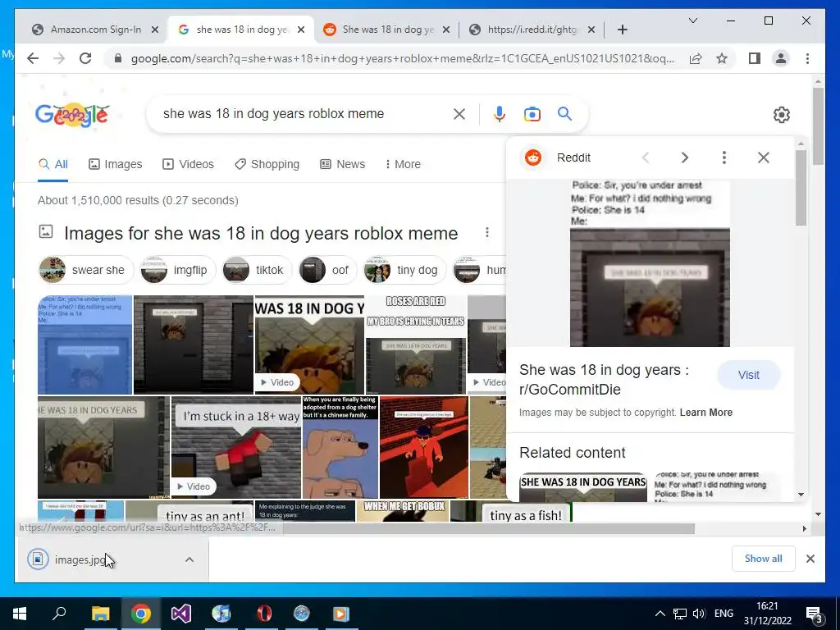The image size is (840, 630).
Task: Filter images by 'swear she' chip
Action: pos(85,270)
